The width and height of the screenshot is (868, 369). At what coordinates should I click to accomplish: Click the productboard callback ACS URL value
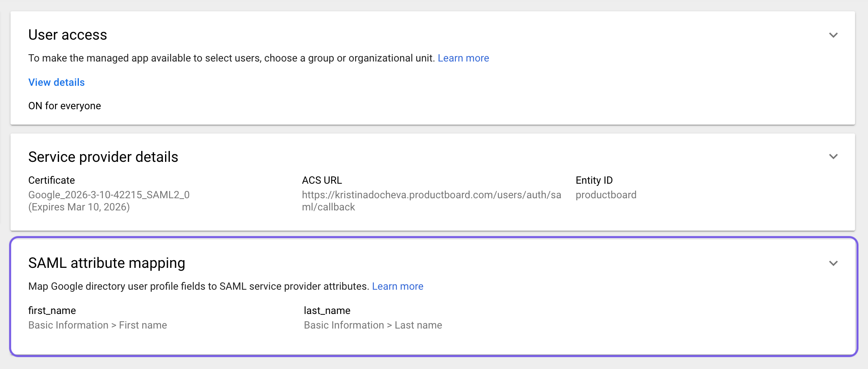[x=432, y=201]
